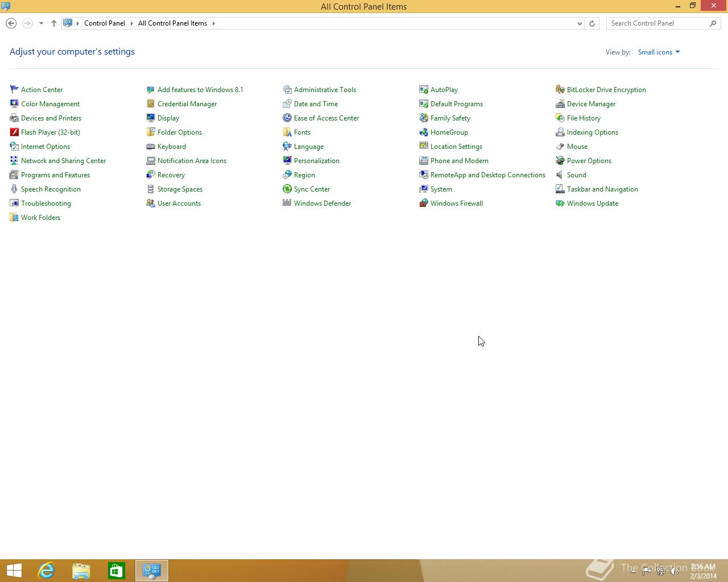This screenshot has height=582, width=728.
Task: Click the Credential Manager vault icon
Action: click(151, 103)
